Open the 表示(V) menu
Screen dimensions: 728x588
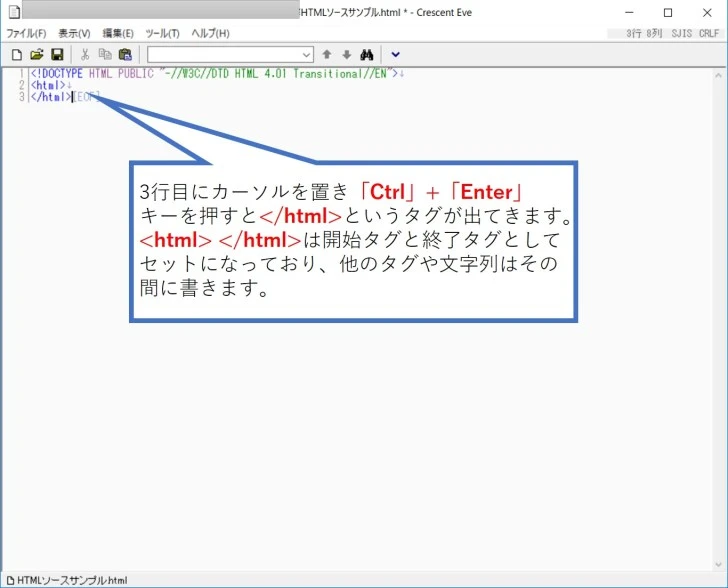click(x=74, y=33)
